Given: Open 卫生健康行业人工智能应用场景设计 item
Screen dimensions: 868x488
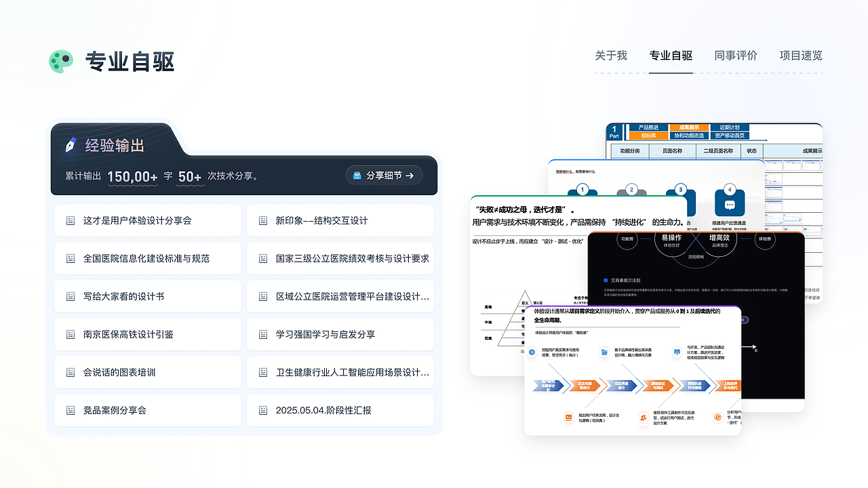Looking at the screenshot, I should click(340, 373).
